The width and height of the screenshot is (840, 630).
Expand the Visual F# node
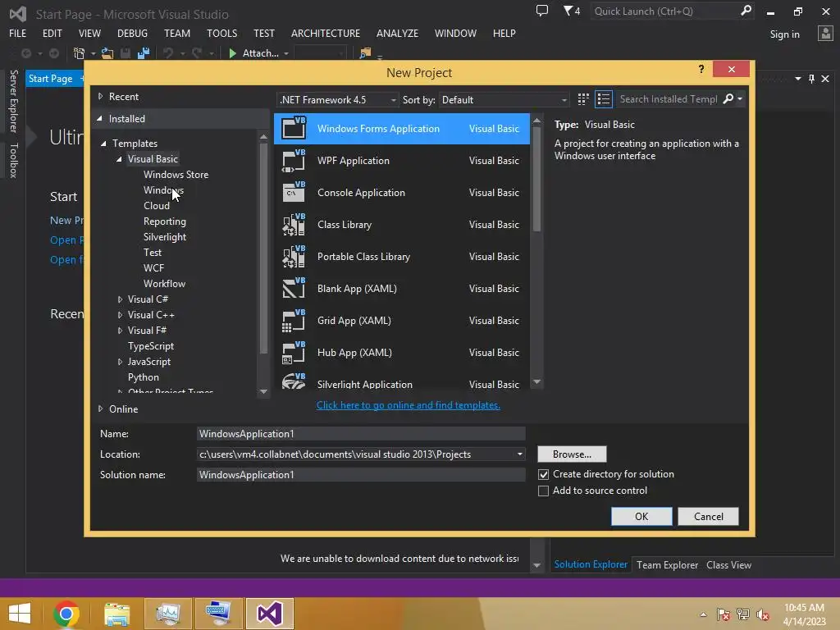120,331
